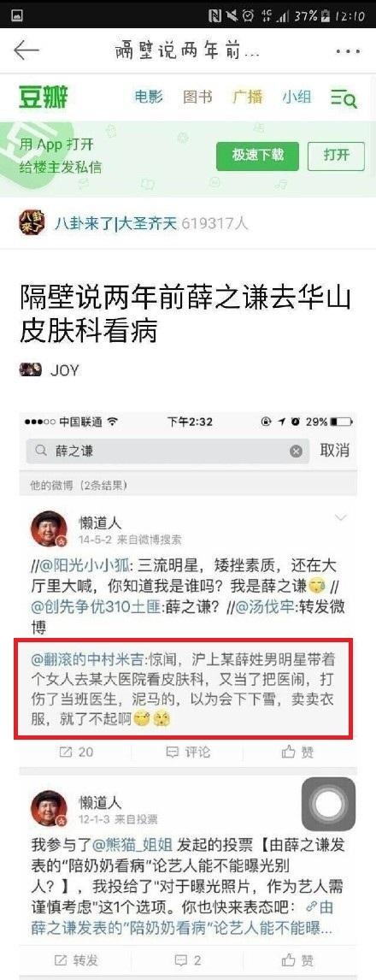Tap the search field containing 薛之谦
Viewport: 376px width, 980px height.
coord(168,452)
